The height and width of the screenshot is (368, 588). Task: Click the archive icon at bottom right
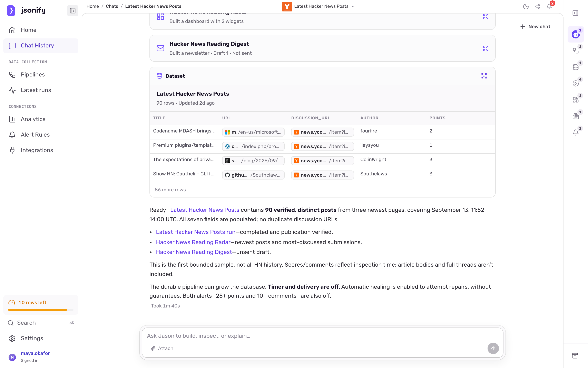point(575,356)
